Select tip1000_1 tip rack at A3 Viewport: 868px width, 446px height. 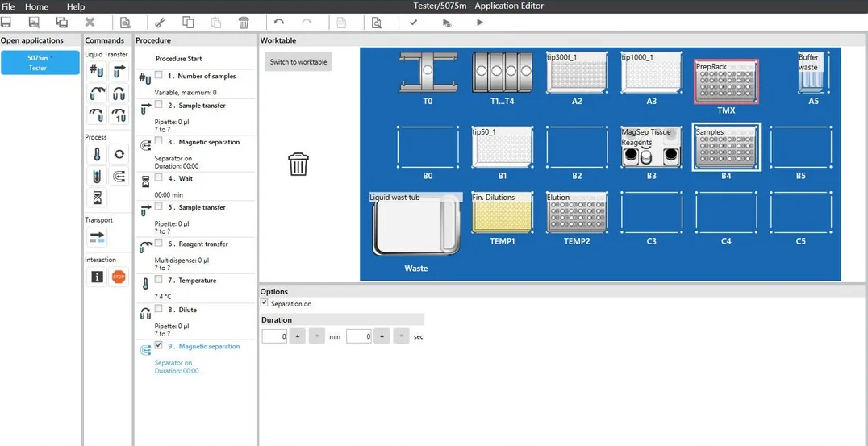coord(652,73)
